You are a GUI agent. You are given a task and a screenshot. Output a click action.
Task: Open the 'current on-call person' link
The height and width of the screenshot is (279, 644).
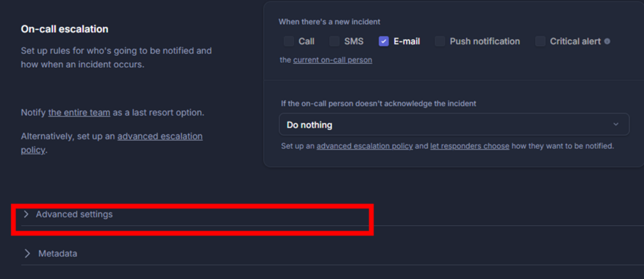click(332, 60)
